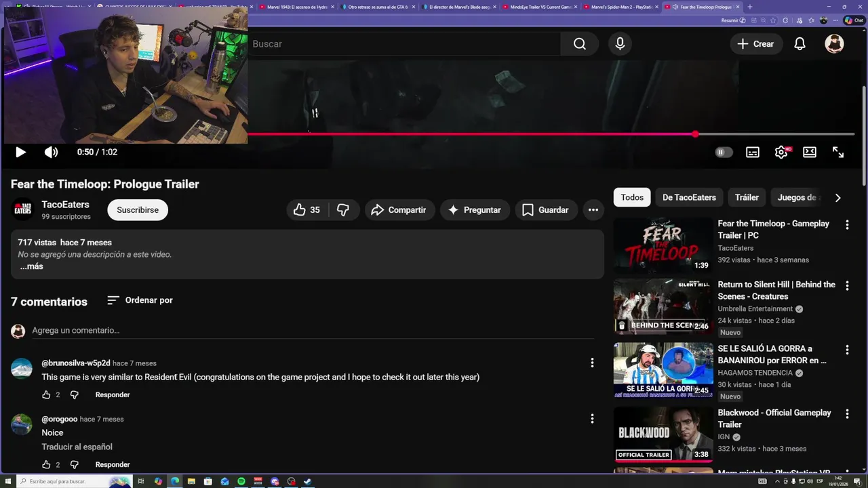Image resolution: width=868 pixels, height=488 pixels.
Task: Open the @orogooo user profile
Action: coord(60,419)
